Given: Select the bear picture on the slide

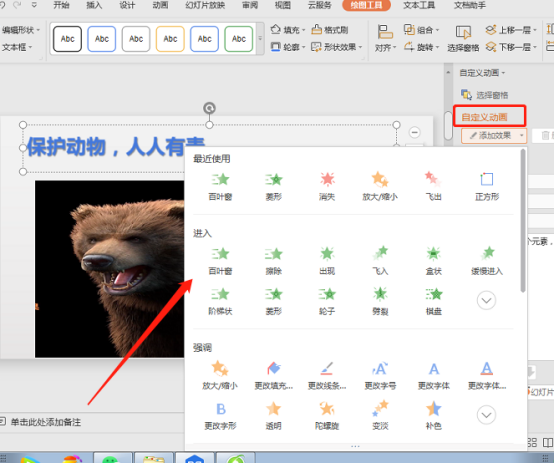Looking at the screenshot, I should (110, 269).
